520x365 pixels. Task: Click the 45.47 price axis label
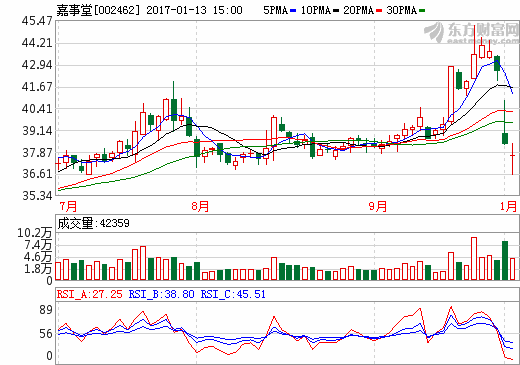(37, 21)
